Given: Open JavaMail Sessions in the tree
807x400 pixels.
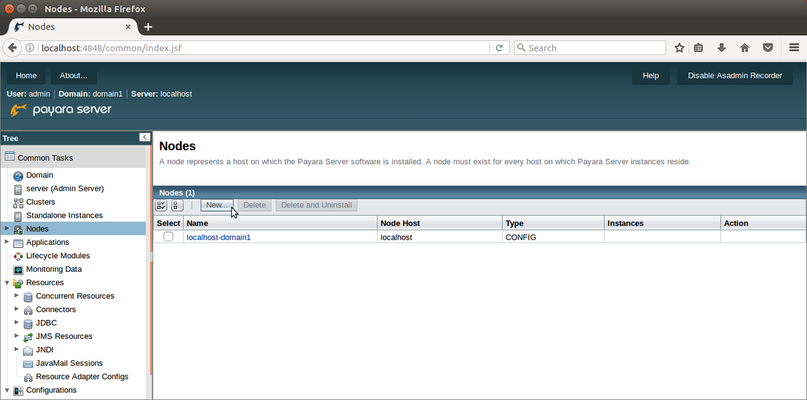Looking at the screenshot, I should (69, 363).
